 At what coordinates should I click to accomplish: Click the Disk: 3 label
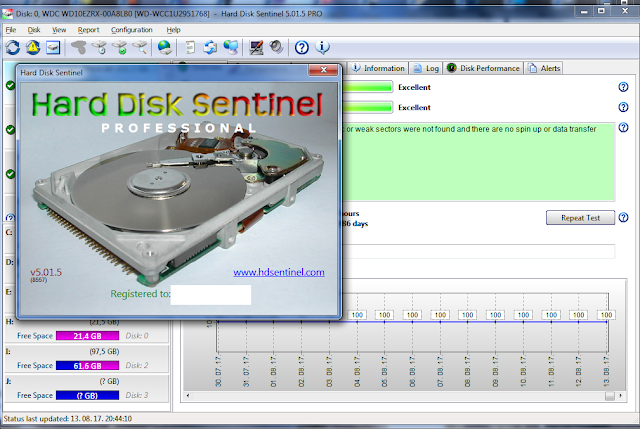click(x=137, y=395)
